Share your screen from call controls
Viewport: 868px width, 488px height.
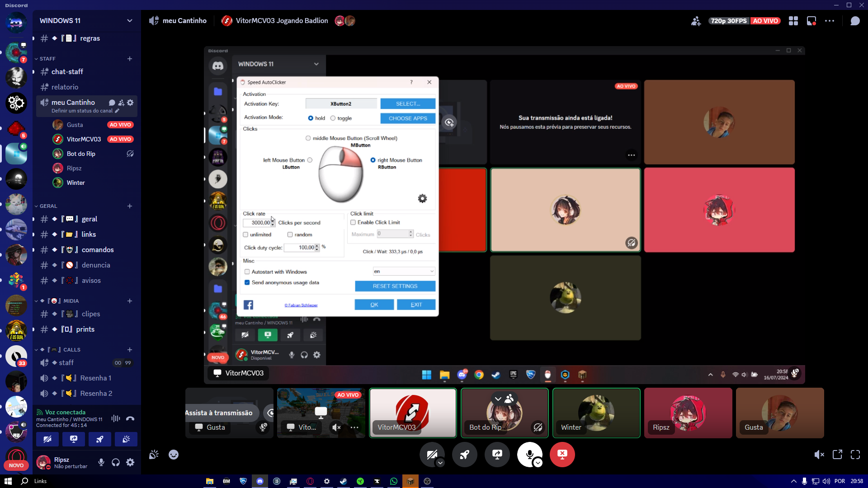click(x=497, y=454)
